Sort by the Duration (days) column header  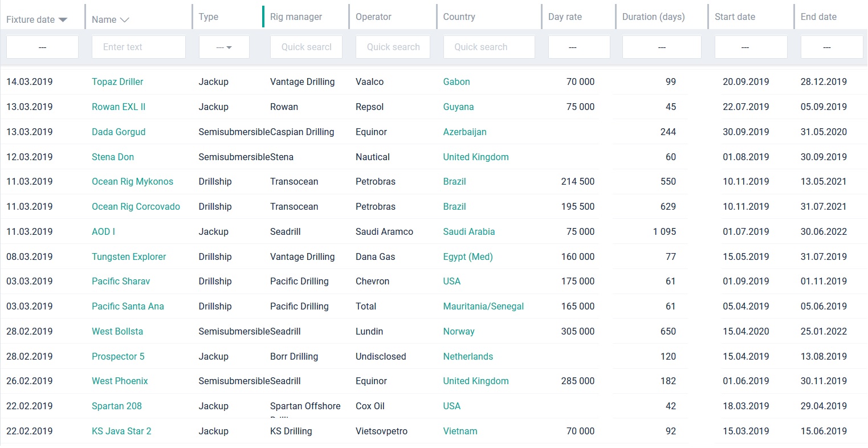(x=653, y=17)
